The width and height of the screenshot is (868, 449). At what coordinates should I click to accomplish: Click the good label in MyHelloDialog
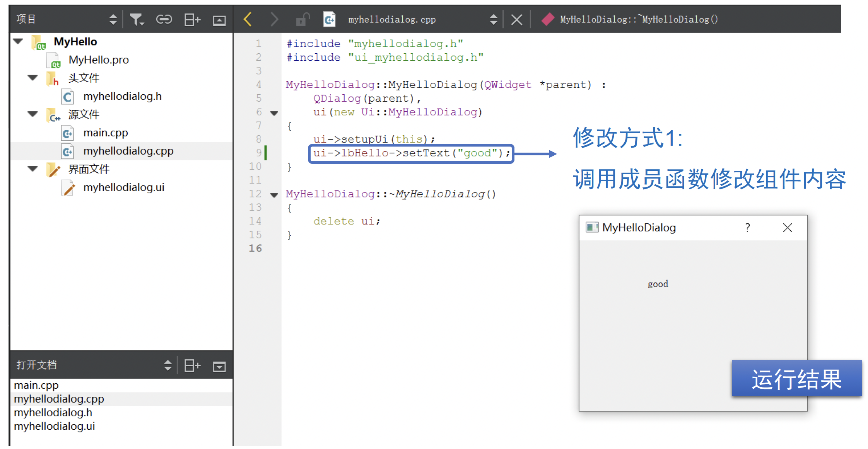click(x=658, y=284)
